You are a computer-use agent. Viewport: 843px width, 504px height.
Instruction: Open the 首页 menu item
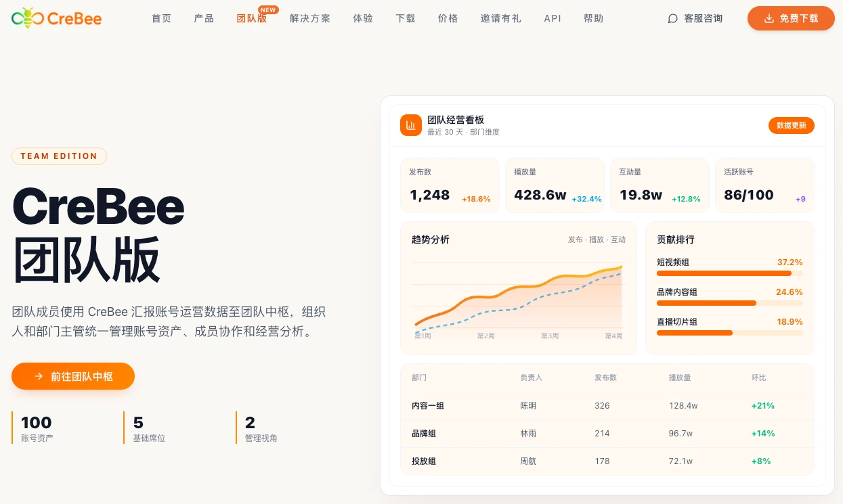(162, 19)
